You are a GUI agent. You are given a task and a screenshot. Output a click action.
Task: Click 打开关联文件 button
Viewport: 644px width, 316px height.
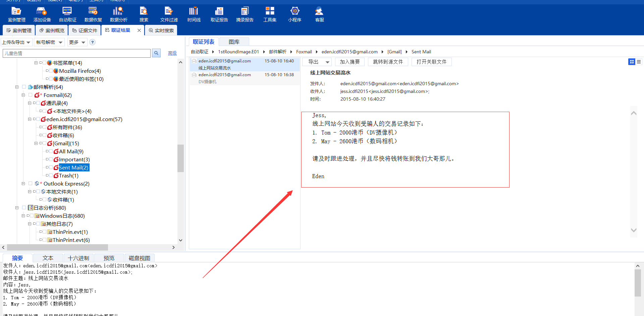(432, 62)
